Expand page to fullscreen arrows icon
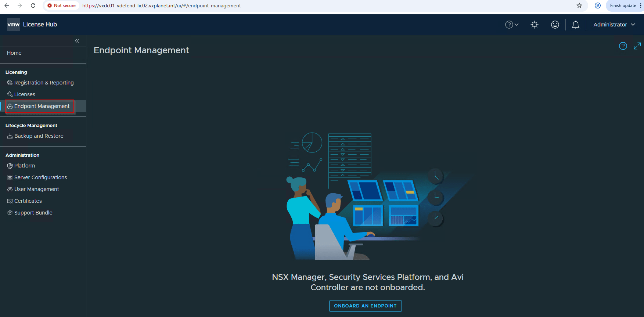 point(637,46)
